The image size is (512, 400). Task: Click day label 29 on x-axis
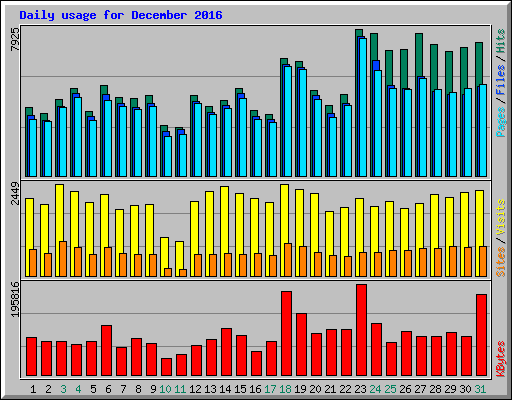click(x=450, y=389)
